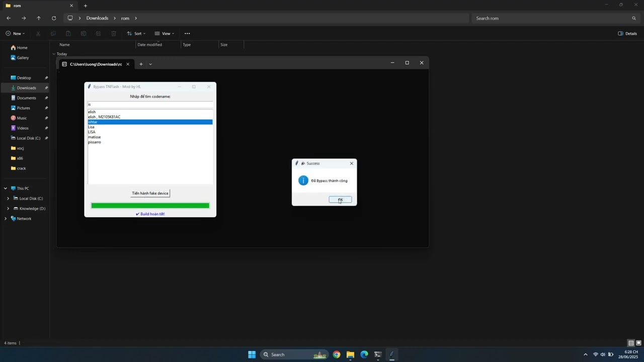Click OK in the Success dialog

click(x=340, y=200)
